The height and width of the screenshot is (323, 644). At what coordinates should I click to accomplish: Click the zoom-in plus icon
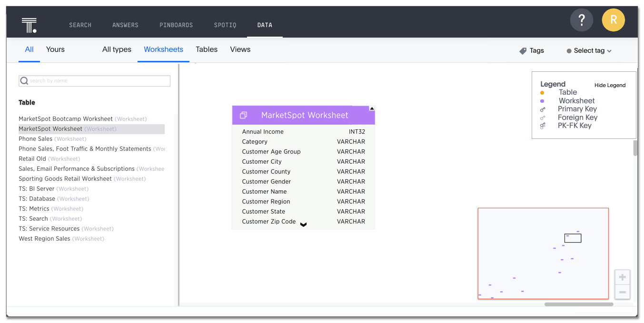(x=622, y=276)
